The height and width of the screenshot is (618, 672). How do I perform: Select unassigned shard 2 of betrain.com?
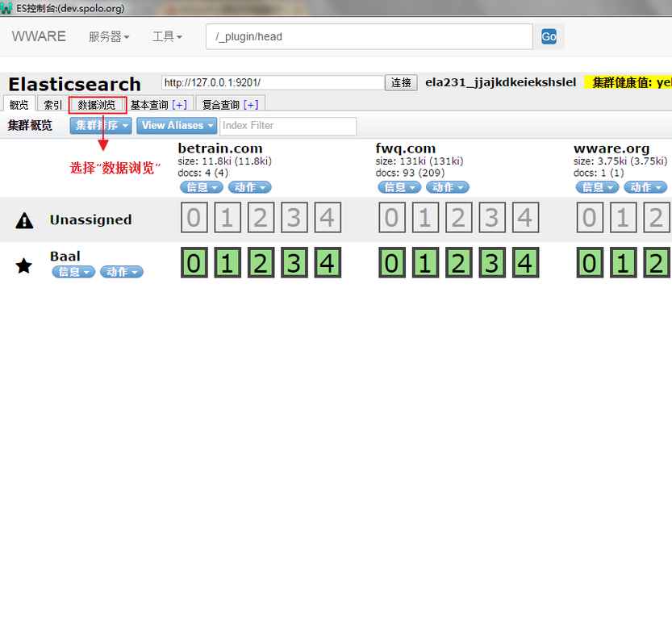[x=261, y=217]
